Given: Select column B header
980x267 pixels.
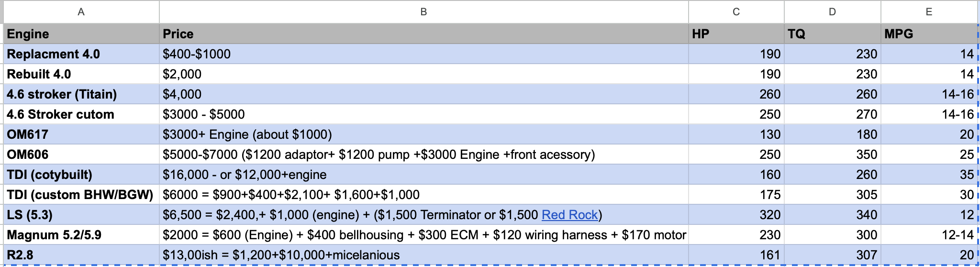Looking at the screenshot, I should [x=423, y=12].
